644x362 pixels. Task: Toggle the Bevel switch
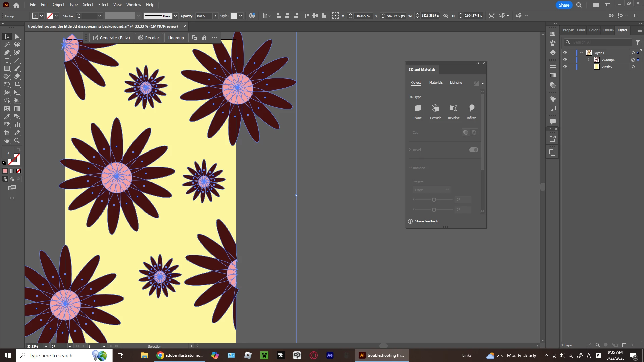(x=473, y=150)
